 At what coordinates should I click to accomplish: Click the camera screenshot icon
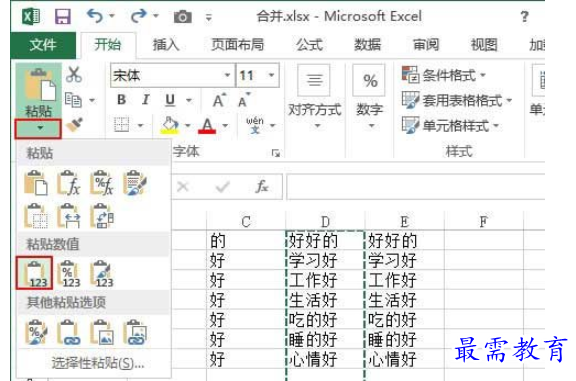(183, 17)
